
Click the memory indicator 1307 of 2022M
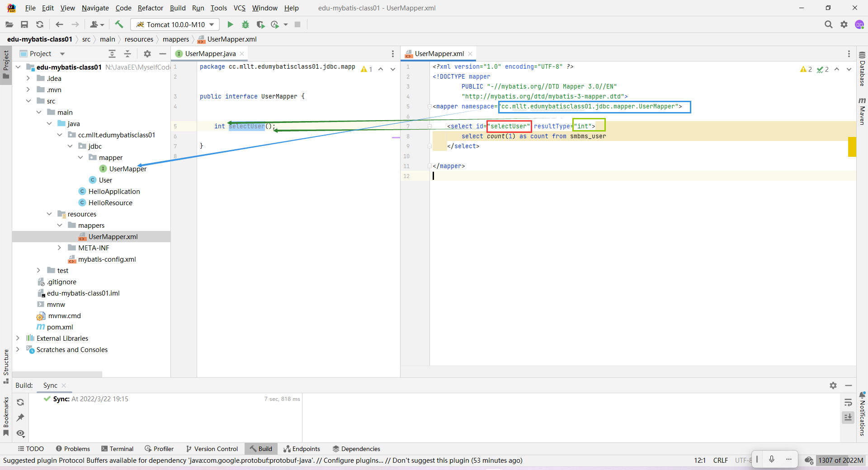pos(840,461)
